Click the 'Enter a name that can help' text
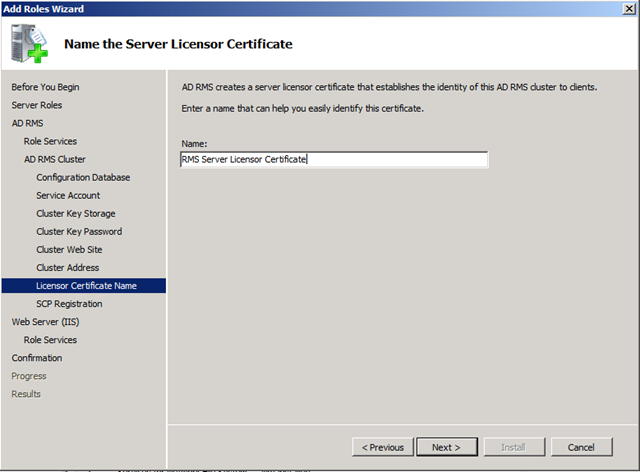The image size is (640, 472). [303, 108]
